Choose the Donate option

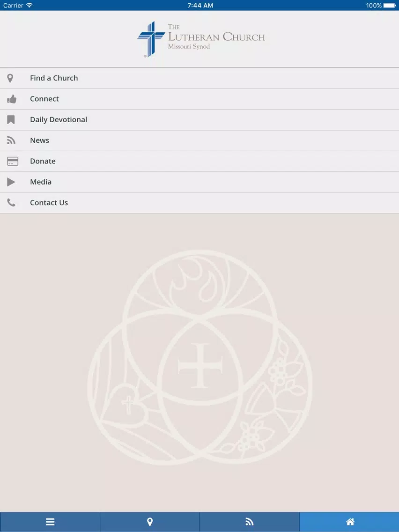coord(199,161)
